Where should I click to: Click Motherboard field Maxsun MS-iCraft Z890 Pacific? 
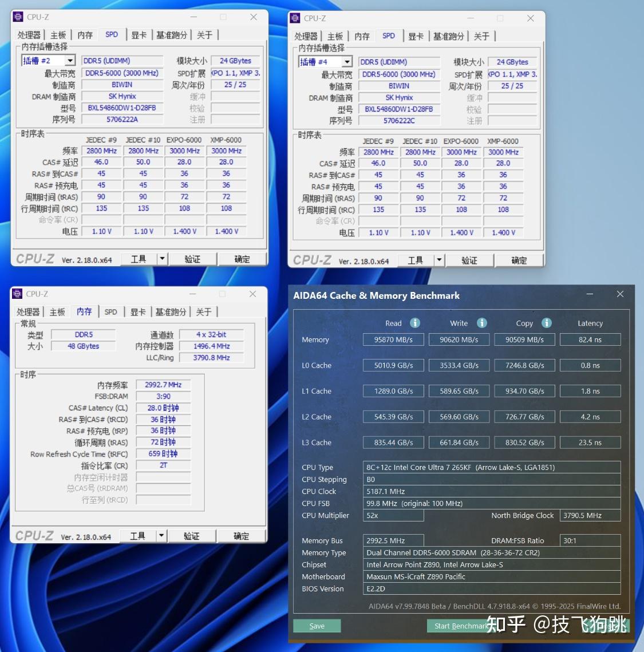491,576
